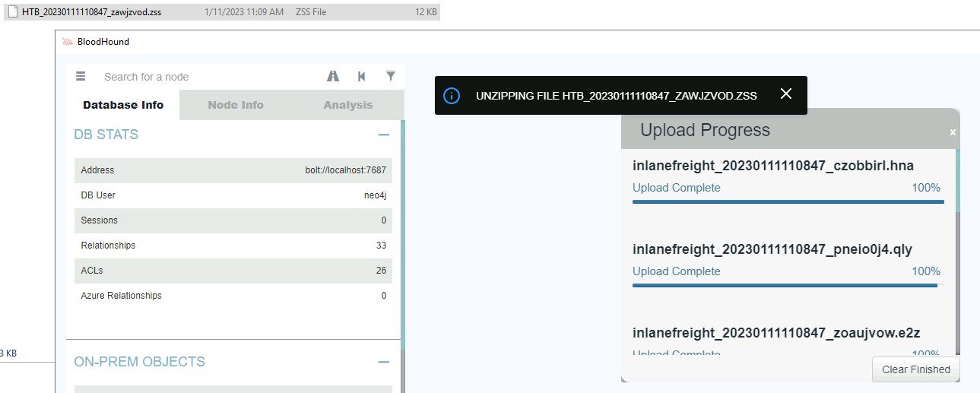Click the ACLs count 26
Image resolution: width=980 pixels, height=393 pixels.
381,271
